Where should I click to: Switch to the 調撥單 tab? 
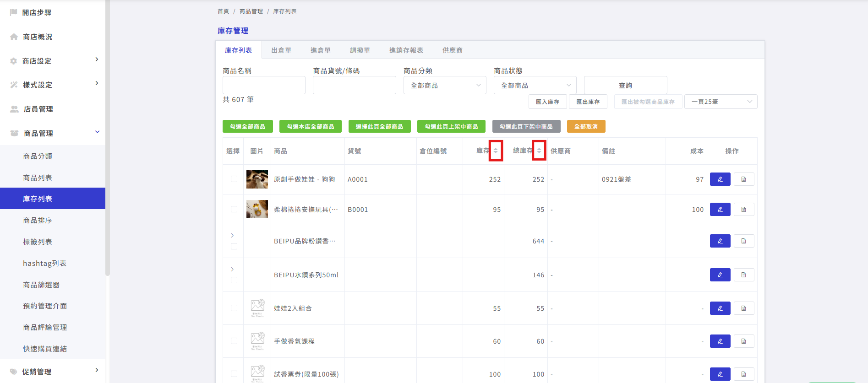click(x=360, y=50)
